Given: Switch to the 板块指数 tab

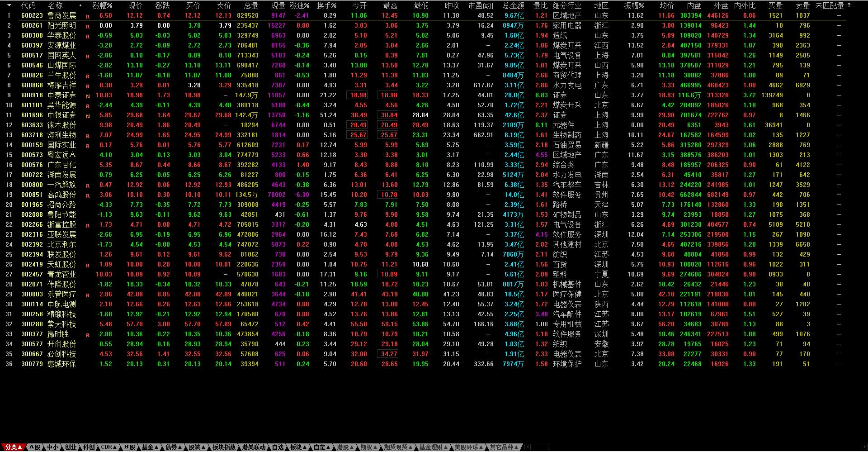Looking at the screenshot, I should click(x=224, y=447).
